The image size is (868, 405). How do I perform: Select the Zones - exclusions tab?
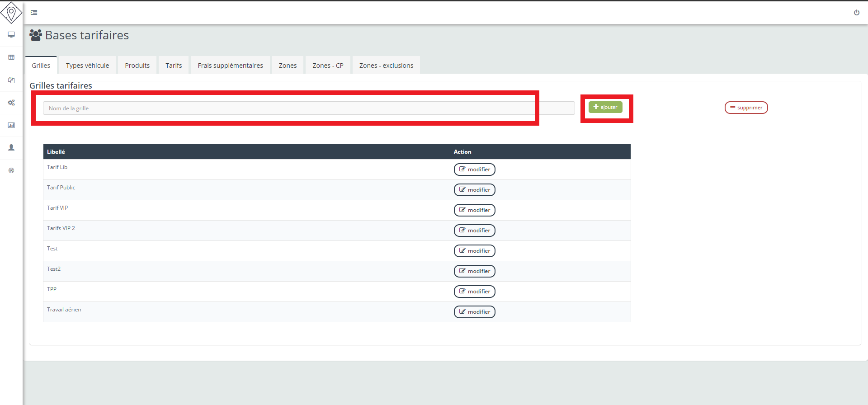(386, 66)
